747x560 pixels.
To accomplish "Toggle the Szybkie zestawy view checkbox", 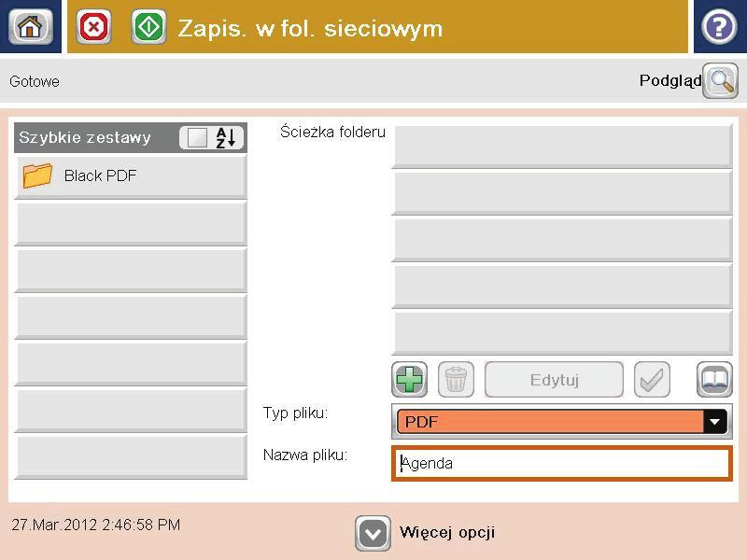I will point(197,138).
